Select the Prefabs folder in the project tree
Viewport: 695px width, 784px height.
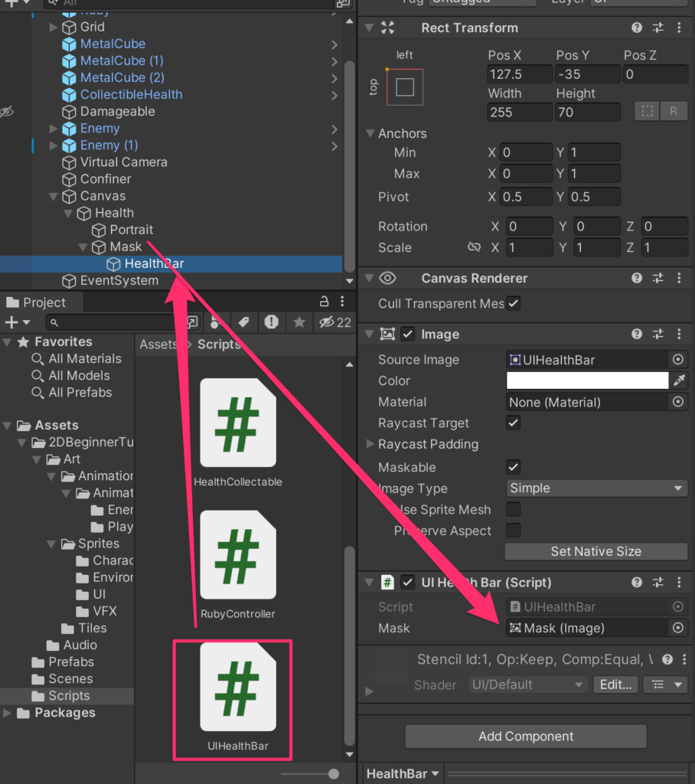[71, 661]
